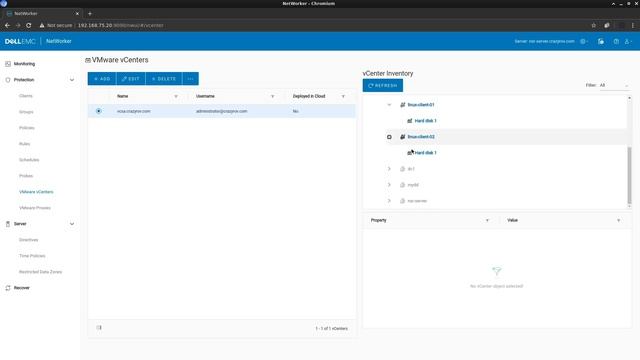Reload the page in Chromium
The height and width of the screenshot is (360, 640).
click(x=29, y=25)
